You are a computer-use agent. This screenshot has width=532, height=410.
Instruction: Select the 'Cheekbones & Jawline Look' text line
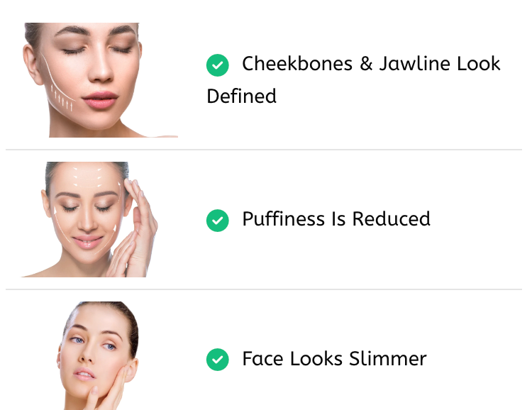click(371, 64)
